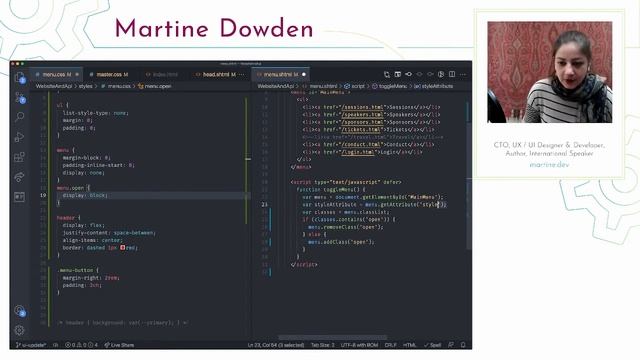Start a Live Share session from status bar

click(x=119, y=345)
